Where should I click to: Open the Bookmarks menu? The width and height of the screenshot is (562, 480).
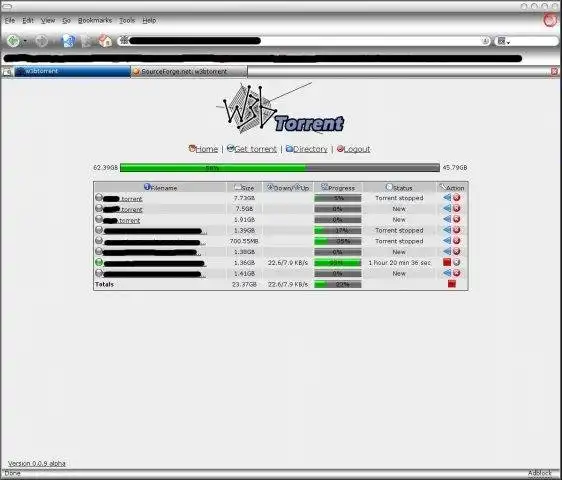tap(95, 20)
